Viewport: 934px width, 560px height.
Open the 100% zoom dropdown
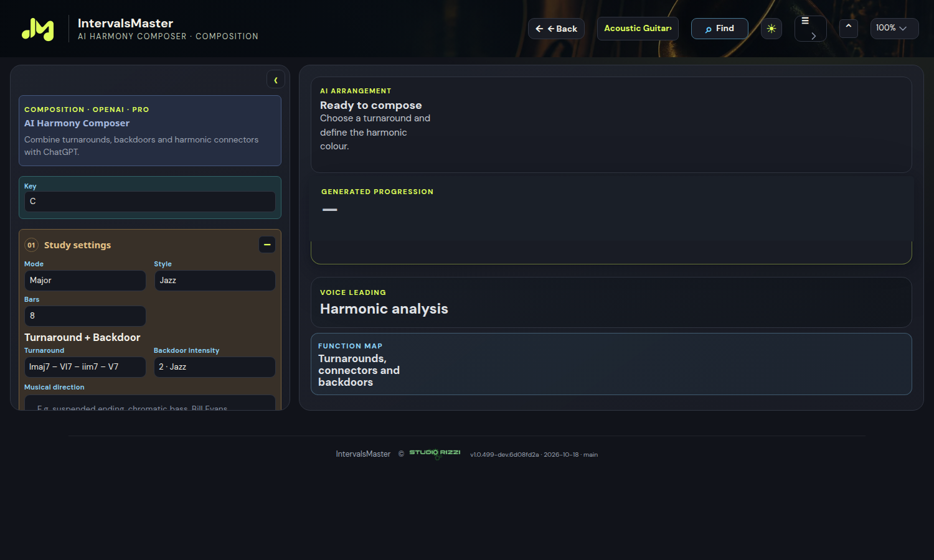pos(894,29)
